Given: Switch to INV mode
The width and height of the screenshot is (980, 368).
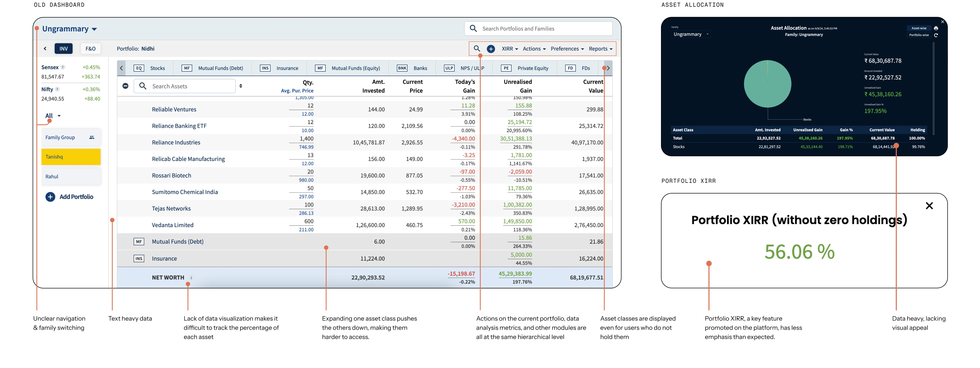Looking at the screenshot, I should [64, 49].
